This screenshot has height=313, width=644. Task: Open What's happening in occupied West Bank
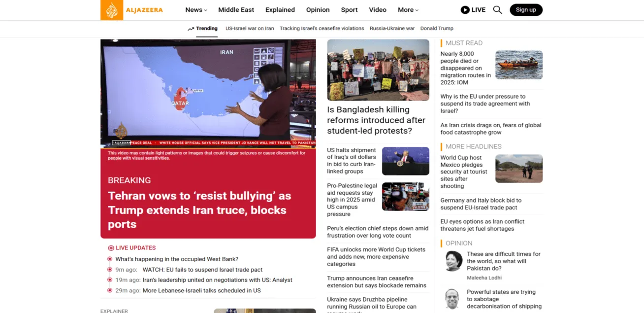click(177, 259)
